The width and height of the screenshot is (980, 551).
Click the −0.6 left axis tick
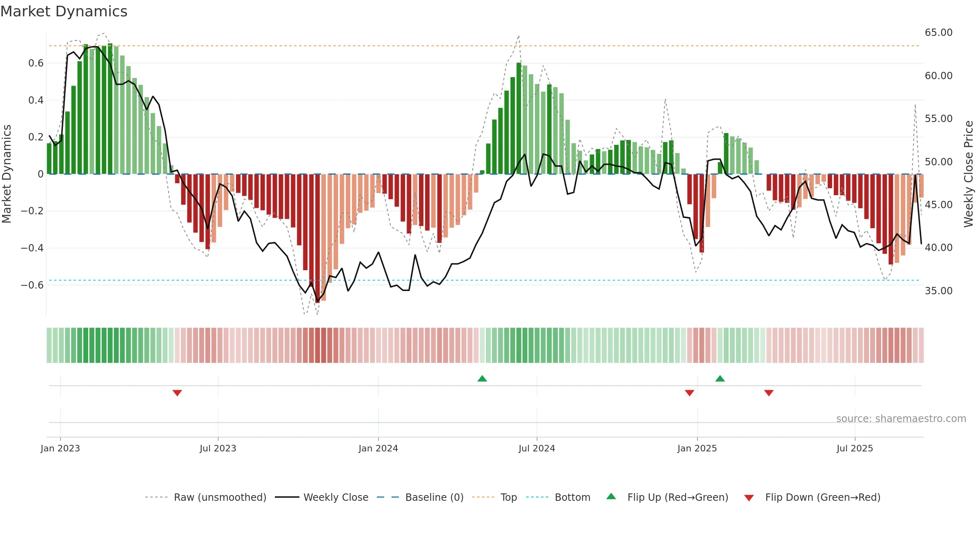(32, 285)
